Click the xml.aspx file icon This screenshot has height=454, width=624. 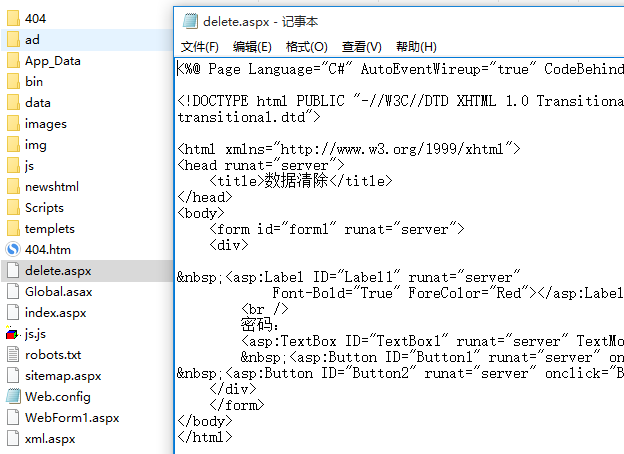(x=13, y=438)
